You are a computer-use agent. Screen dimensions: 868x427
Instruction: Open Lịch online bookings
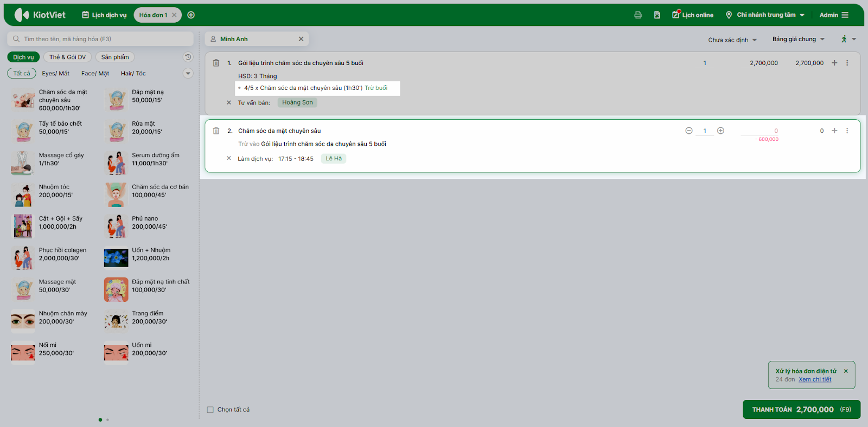click(x=693, y=15)
